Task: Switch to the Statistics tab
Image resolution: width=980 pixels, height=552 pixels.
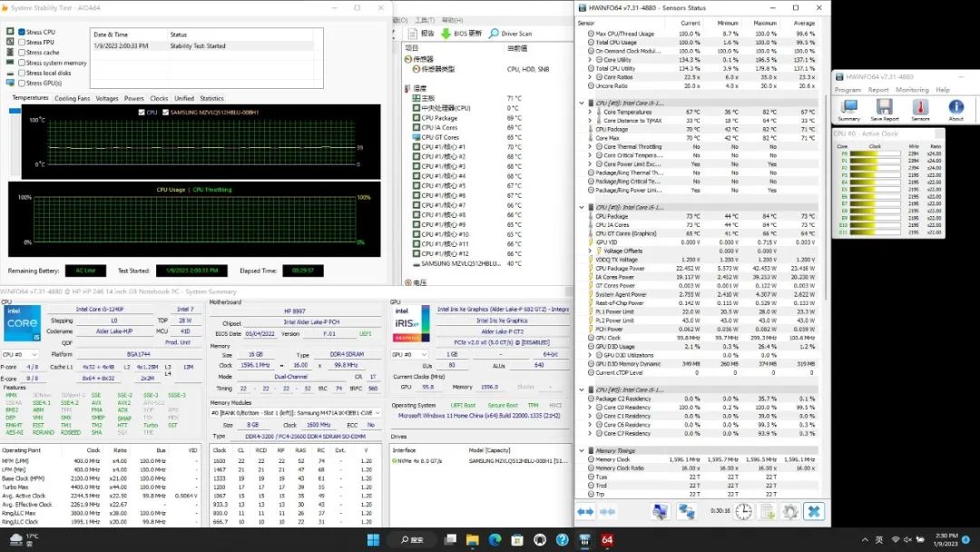Action: click(x=211, y=98)
